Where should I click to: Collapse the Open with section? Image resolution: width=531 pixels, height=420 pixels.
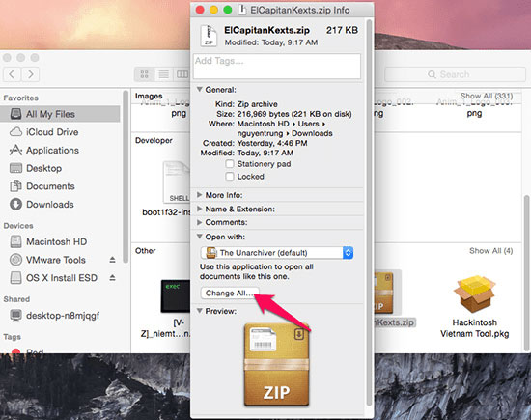coord(200,237)
